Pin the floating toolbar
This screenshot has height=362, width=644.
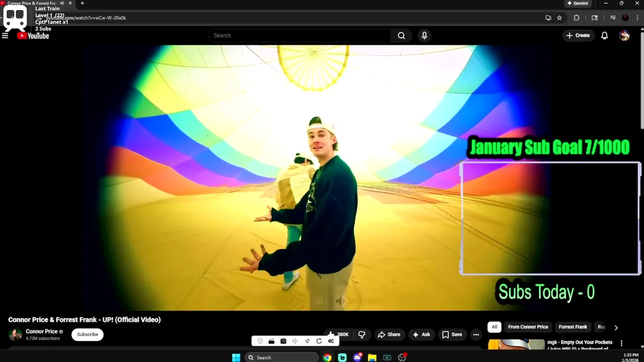[x=307, y=341]
